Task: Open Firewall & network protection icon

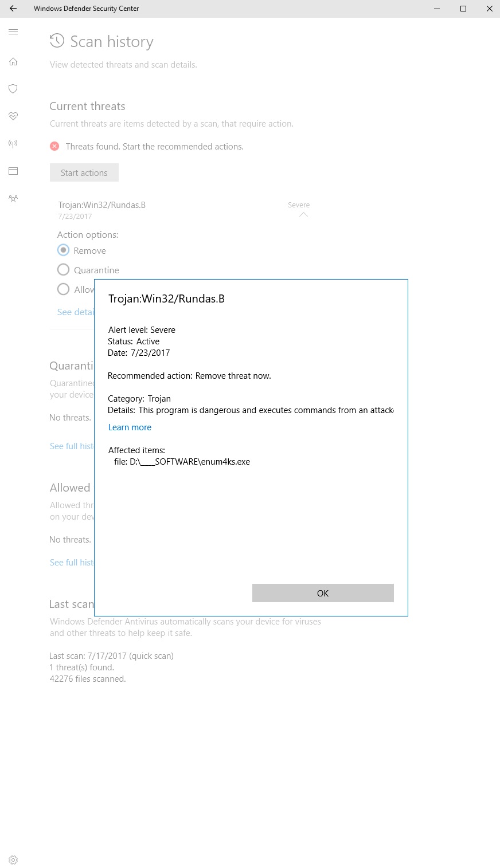Action: pyautogui.click(x=13, y=144)
